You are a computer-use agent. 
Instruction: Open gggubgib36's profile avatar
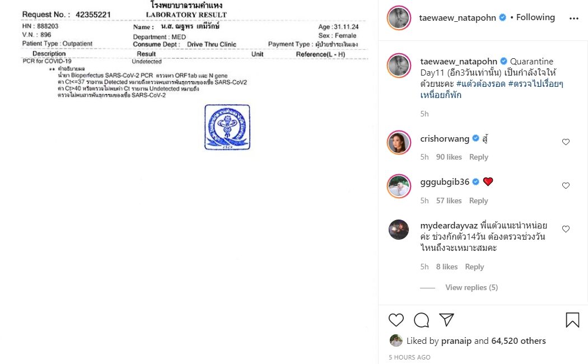click(399, 186)
